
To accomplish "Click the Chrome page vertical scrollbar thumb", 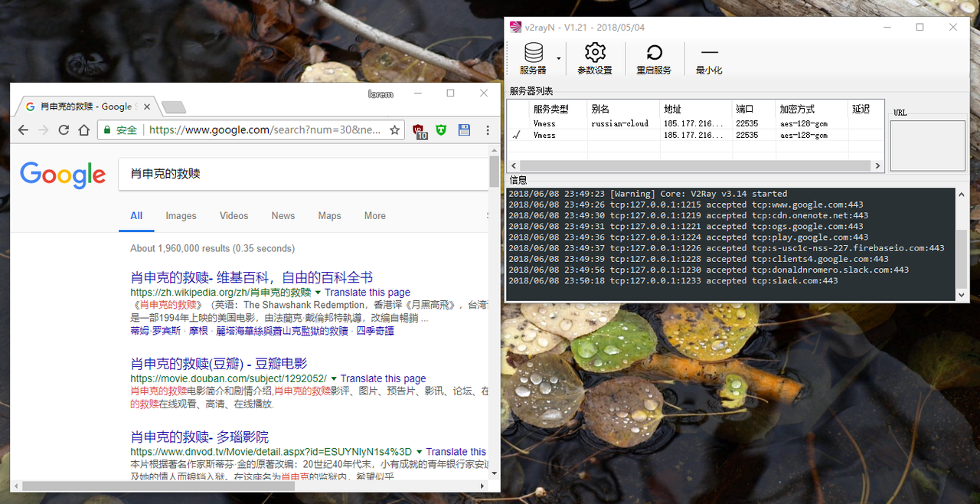I will 494,172.
